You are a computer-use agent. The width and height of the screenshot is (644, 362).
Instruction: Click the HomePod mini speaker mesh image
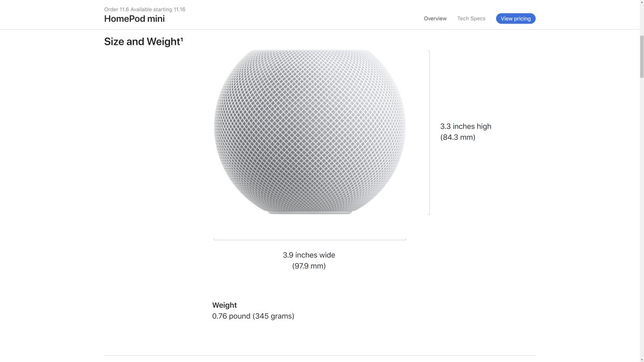[x=310, y=132]
